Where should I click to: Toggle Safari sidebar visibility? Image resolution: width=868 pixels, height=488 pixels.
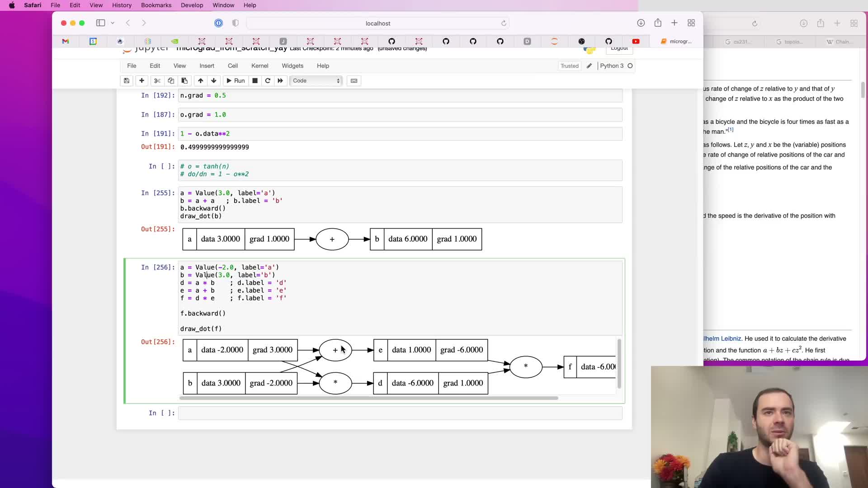click(x=100, y=23)
